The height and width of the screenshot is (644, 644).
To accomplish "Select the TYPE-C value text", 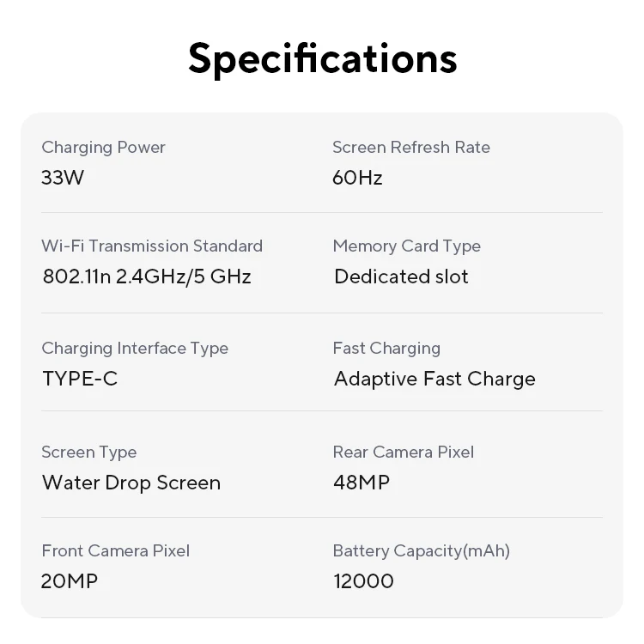I will point(80,380).
